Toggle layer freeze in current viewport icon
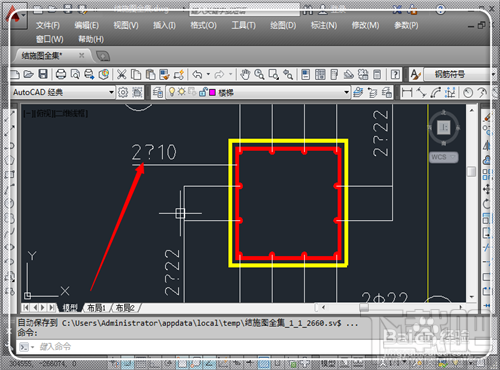Screen dimensions: 500x370 [x=192, y=92]
